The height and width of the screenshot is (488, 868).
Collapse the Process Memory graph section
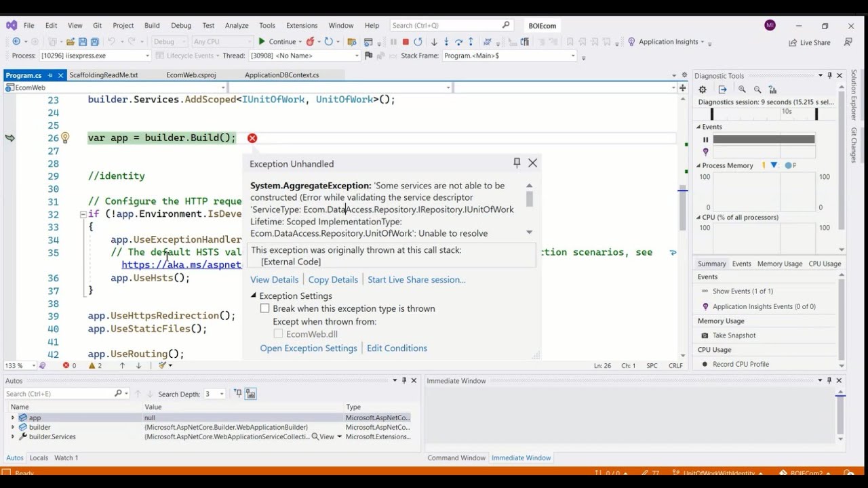[x=698, y=165]
